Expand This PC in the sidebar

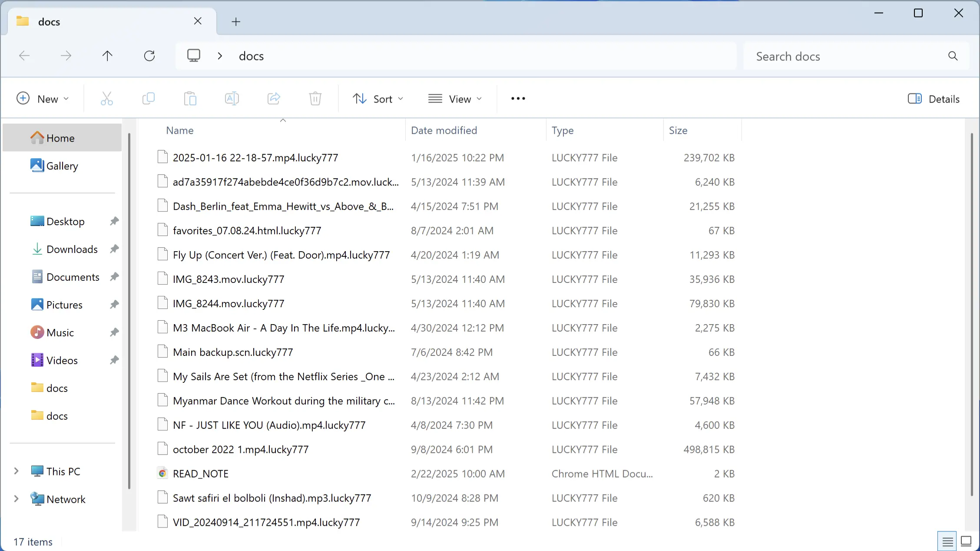(x=16, y=471)
